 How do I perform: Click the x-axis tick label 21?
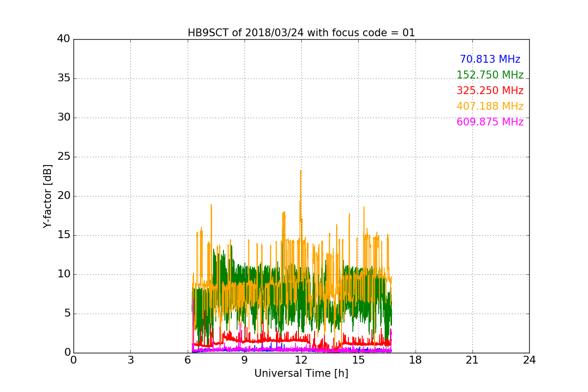tap(472, 360)
